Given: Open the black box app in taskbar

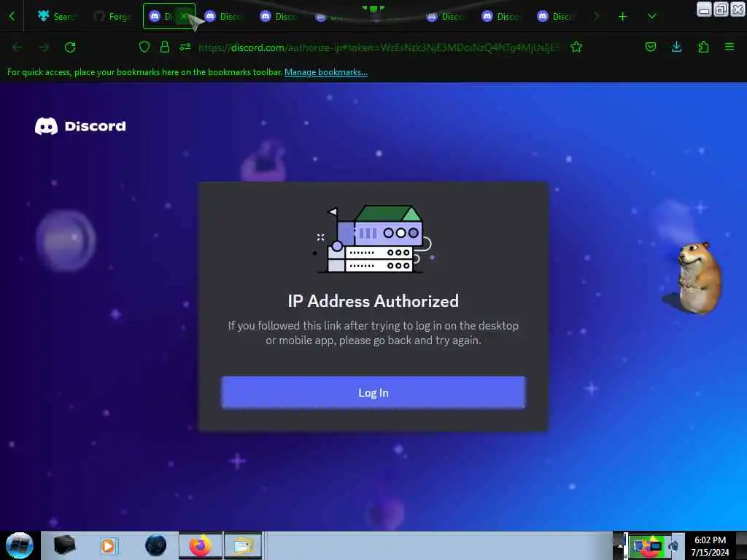Looking at the screenshot, I should click(65, 545).
